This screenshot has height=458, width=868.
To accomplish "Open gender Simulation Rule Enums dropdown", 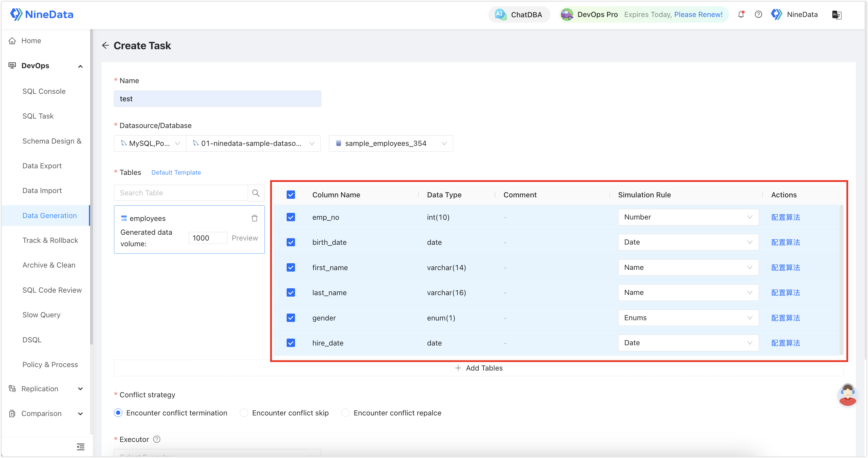I will pyautogui.click(x=688, y=318).
